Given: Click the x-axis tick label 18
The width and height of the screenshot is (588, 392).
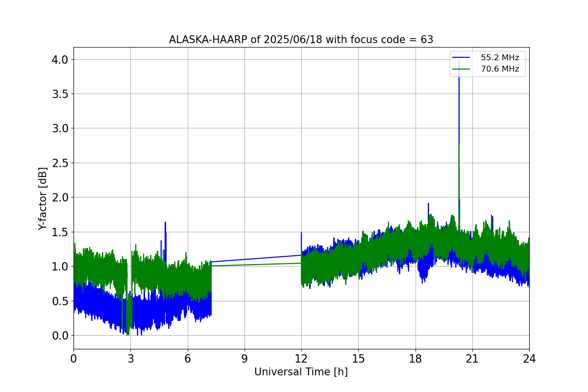Looking at the screenshot, I should click(x=416, y=359).
